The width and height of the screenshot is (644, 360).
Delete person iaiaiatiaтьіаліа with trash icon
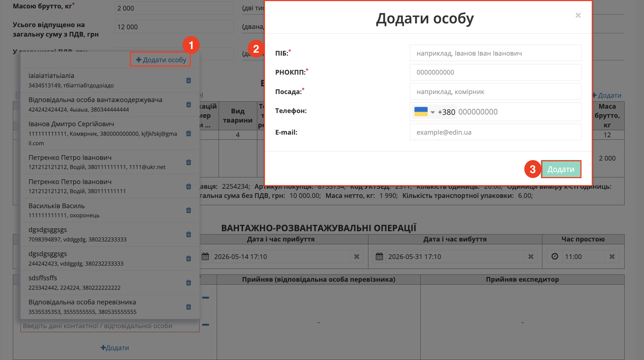pos(189,80)
